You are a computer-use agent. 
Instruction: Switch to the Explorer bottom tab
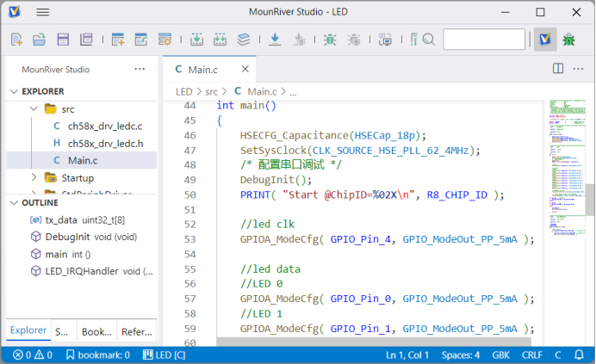point(28,330)
